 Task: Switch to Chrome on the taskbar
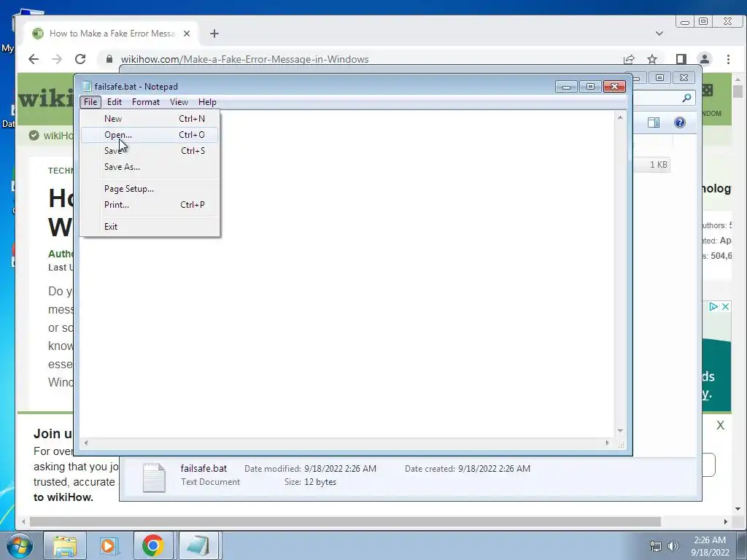152,545
